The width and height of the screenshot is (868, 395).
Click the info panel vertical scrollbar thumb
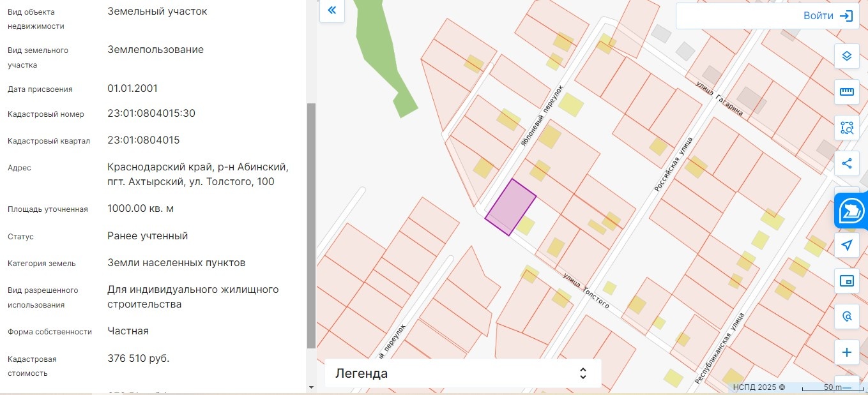pos(311,225)
